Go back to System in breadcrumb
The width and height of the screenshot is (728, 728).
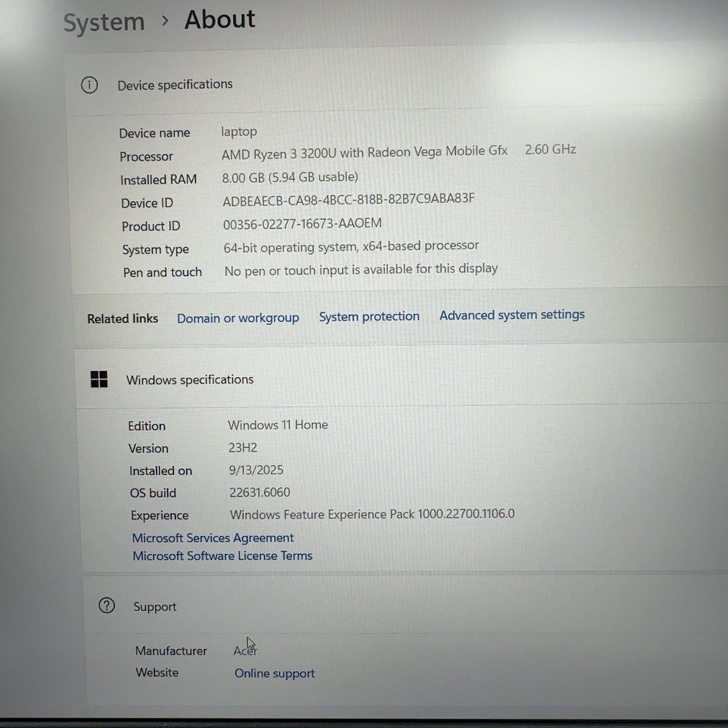(104, 22)
